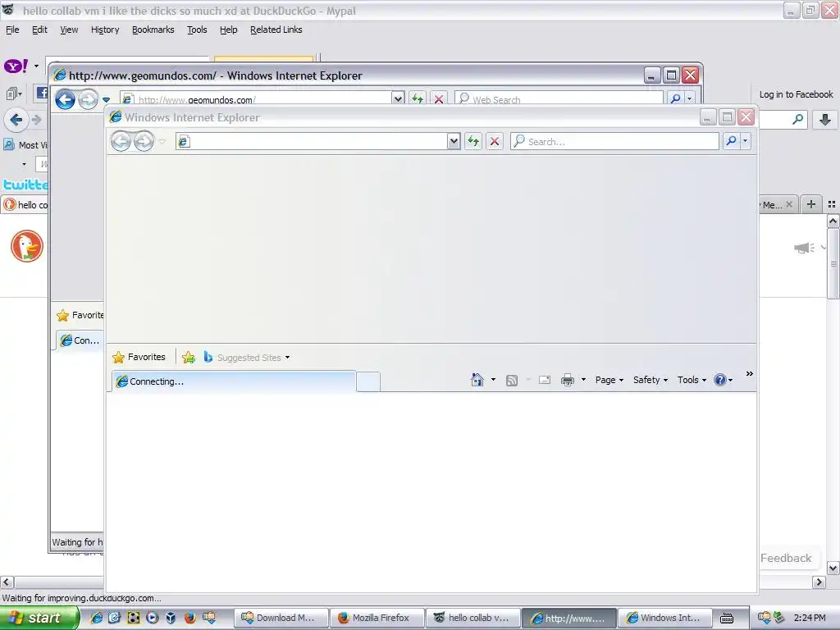Open the History menu in Mypal

coord(105,30)
